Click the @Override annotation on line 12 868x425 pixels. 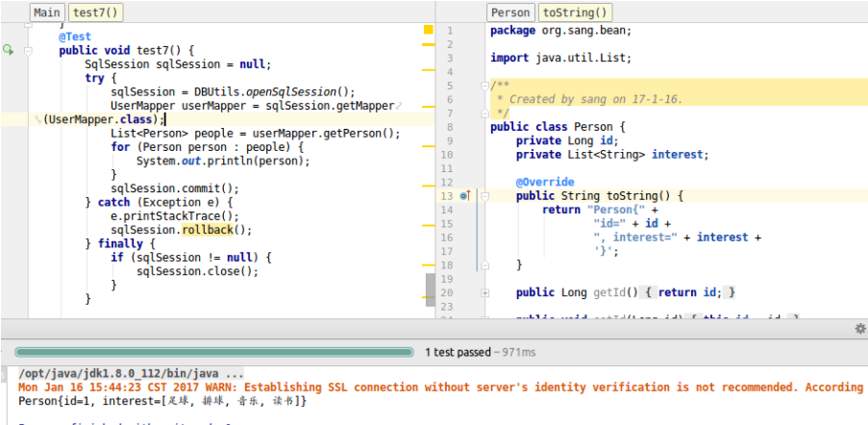point(545,182)
